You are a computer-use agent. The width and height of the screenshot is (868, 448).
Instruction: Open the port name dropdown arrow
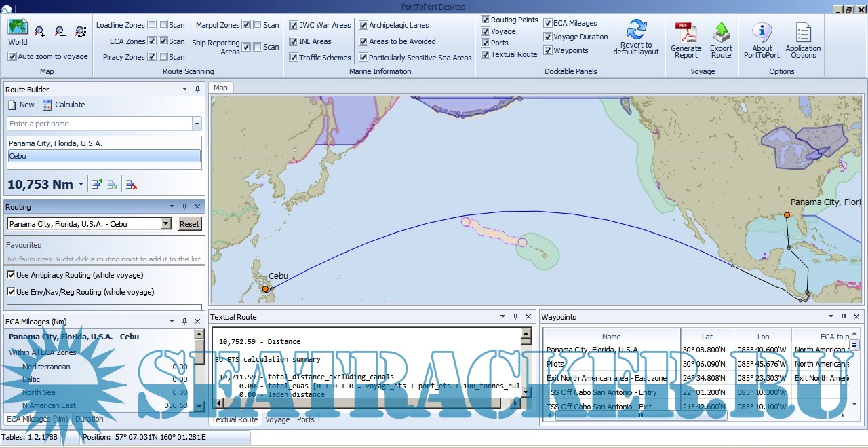(197, 124)
